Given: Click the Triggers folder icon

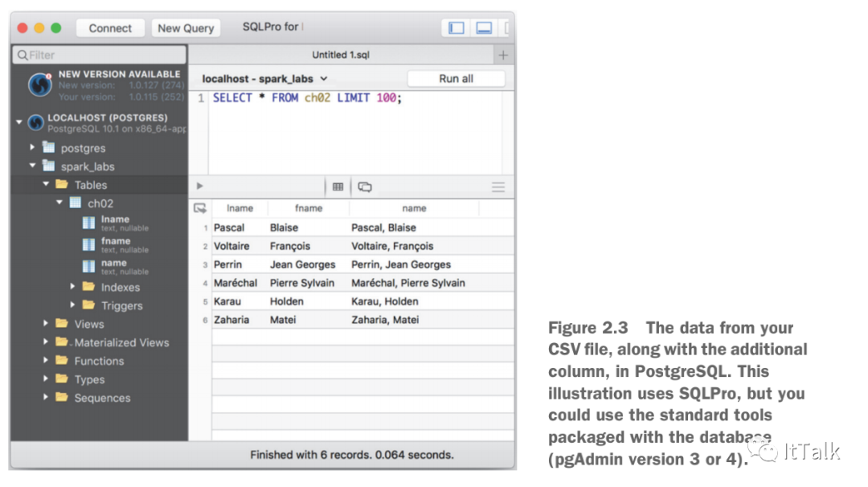Looking at the screenshot, I should 88,305.
